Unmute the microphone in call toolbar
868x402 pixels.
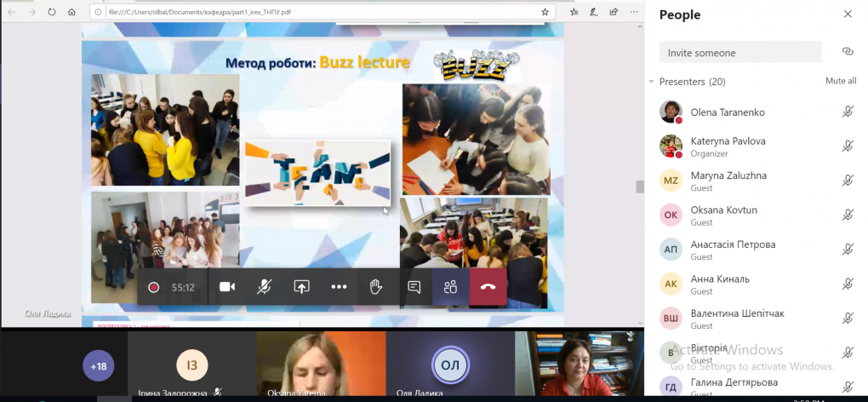[x=265, y=287]
